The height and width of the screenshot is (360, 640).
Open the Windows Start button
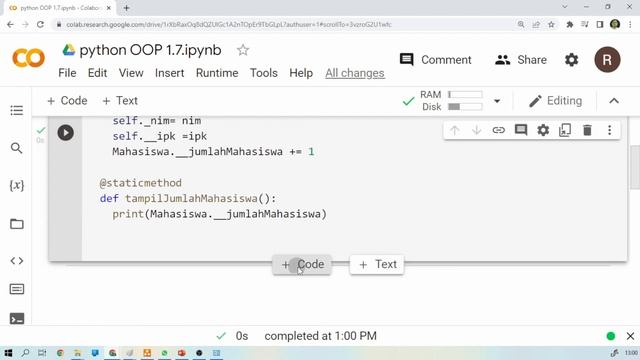pyautogui.click(x=8, y=353)
